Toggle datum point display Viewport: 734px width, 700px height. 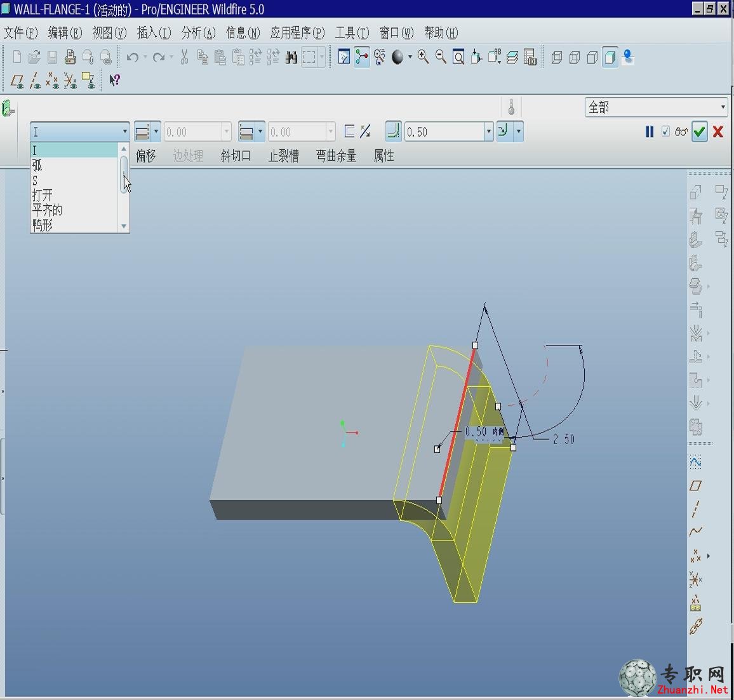53,81
